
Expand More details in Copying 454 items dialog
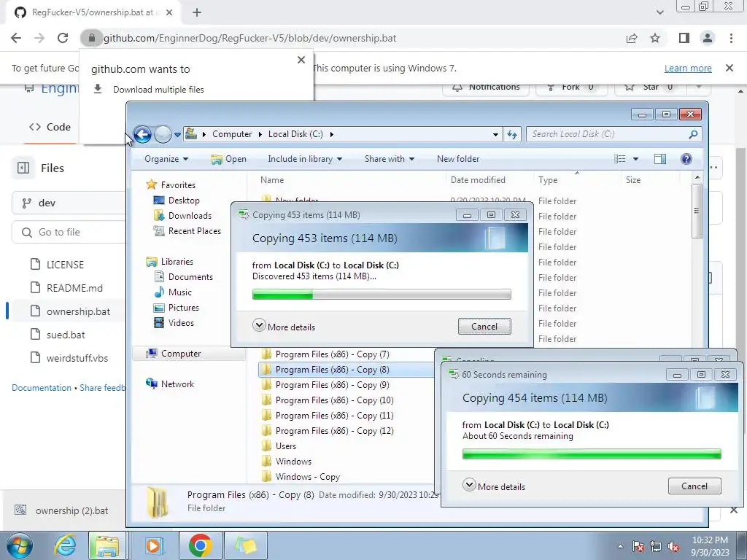point(494,486)
